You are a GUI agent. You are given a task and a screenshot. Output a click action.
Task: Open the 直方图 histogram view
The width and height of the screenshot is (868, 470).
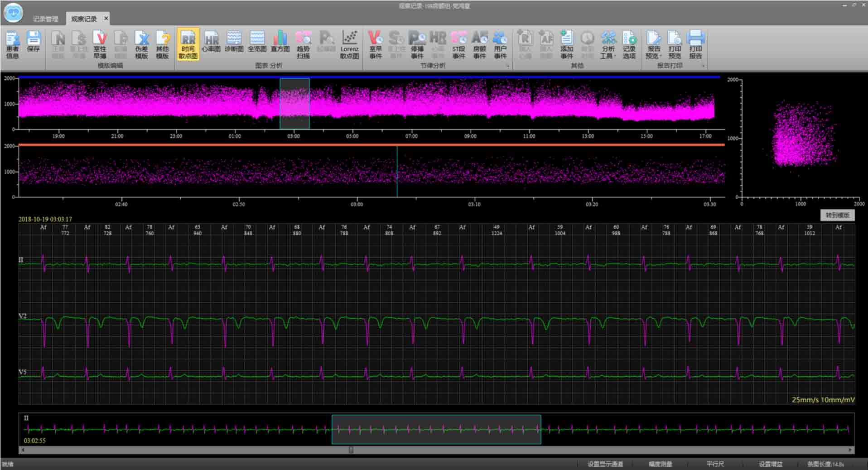point(280,41)
